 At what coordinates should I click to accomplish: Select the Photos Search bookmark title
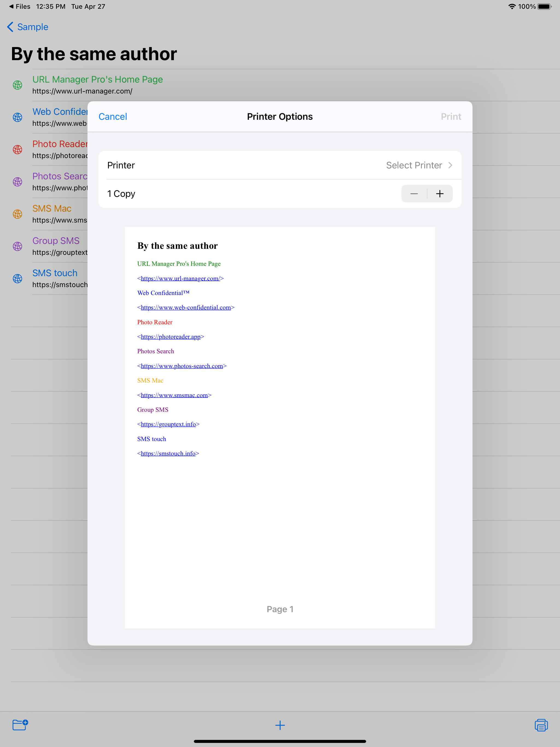pyautogui.click(x=60, y=176)
